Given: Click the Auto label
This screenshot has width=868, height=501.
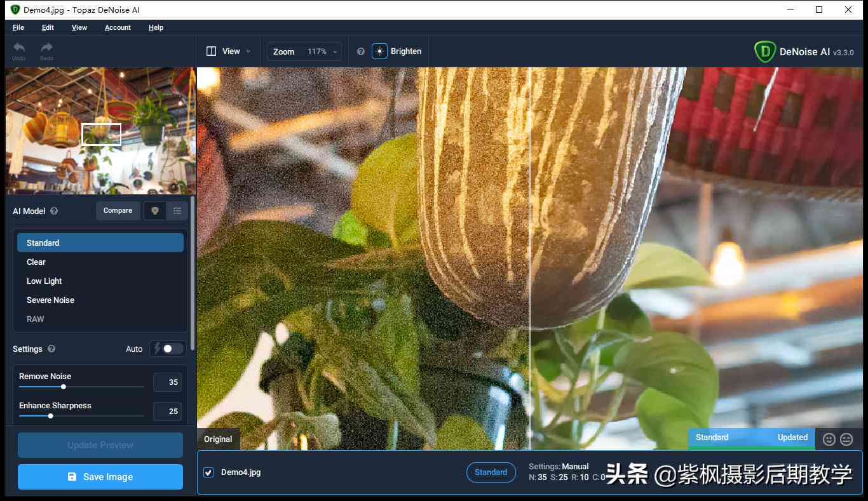Looking at the screenshot, I should click(x=134, y=349).
